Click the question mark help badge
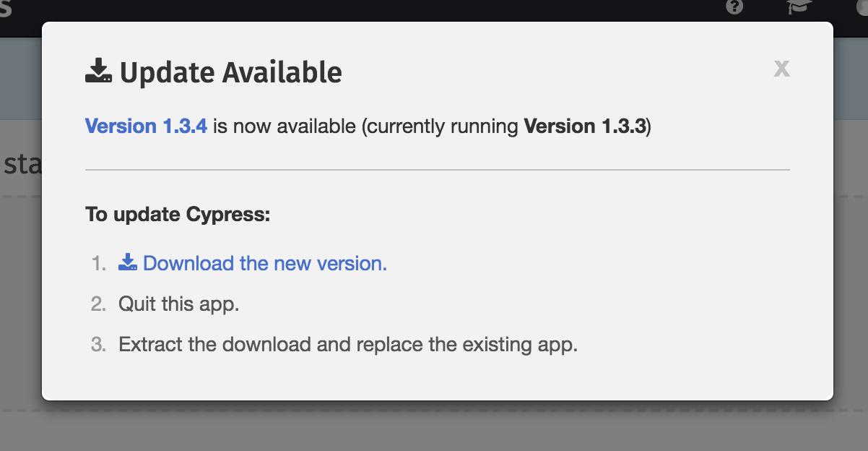Screen dimensions: 868x451 coord(734,9)
